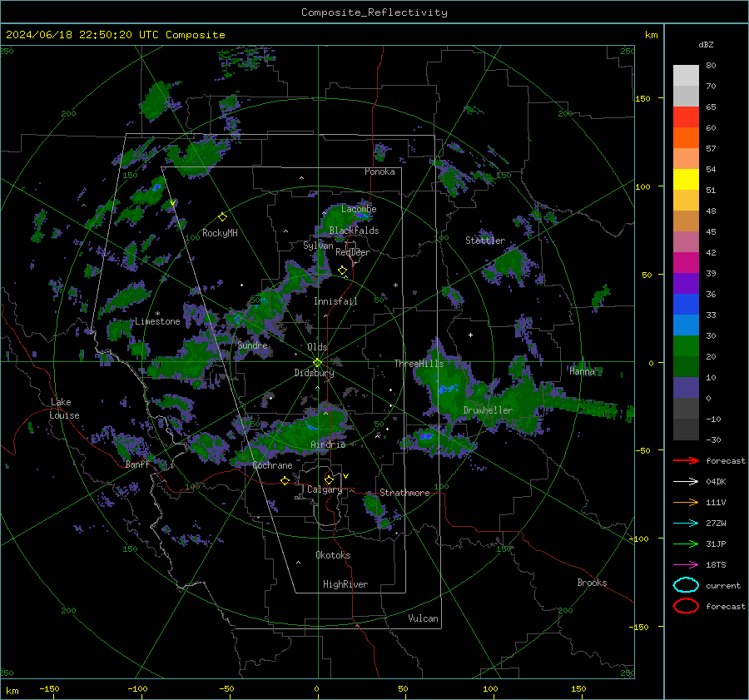
Task: Click the red forecast arrow icon
Action: click(686, 460)
